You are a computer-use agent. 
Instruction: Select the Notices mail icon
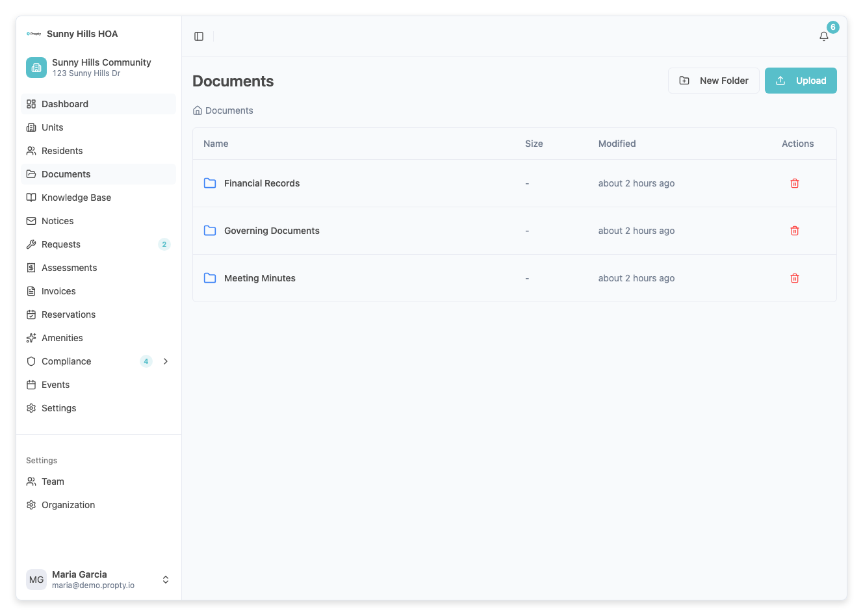(x=31, y=221)
